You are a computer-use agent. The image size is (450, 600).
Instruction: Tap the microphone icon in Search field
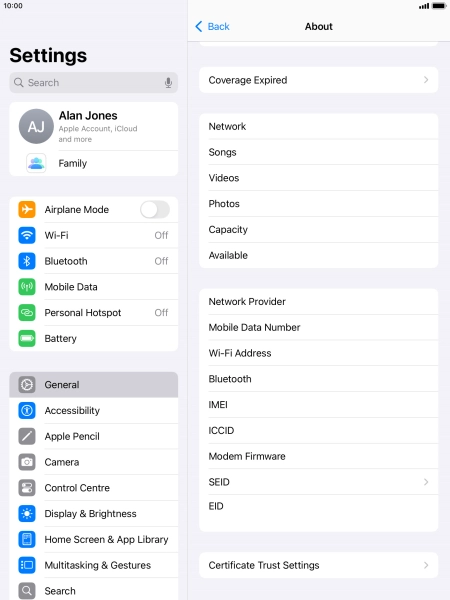coord(168,83)
